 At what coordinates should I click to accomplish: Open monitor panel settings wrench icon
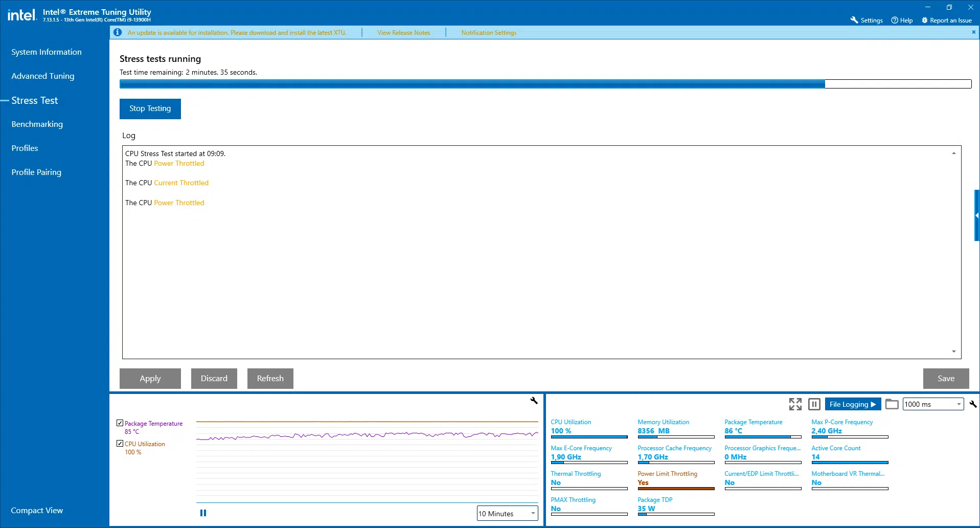pyautogui.click(x=973, y=404)
